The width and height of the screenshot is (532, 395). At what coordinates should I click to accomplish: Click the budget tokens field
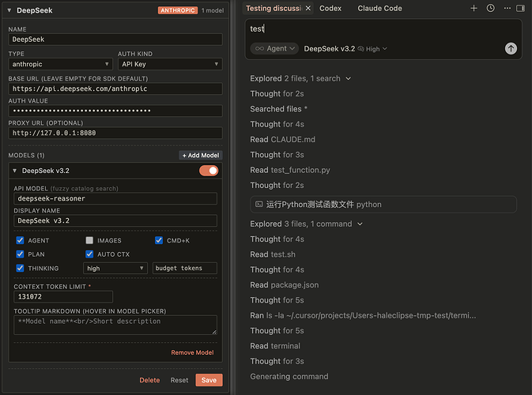click(x=184, y=268)
